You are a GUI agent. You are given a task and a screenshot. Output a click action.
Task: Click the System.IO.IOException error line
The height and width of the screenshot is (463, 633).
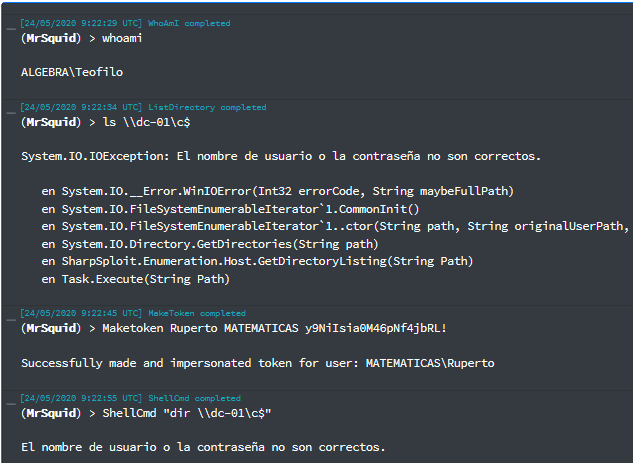tap(281, 157)
